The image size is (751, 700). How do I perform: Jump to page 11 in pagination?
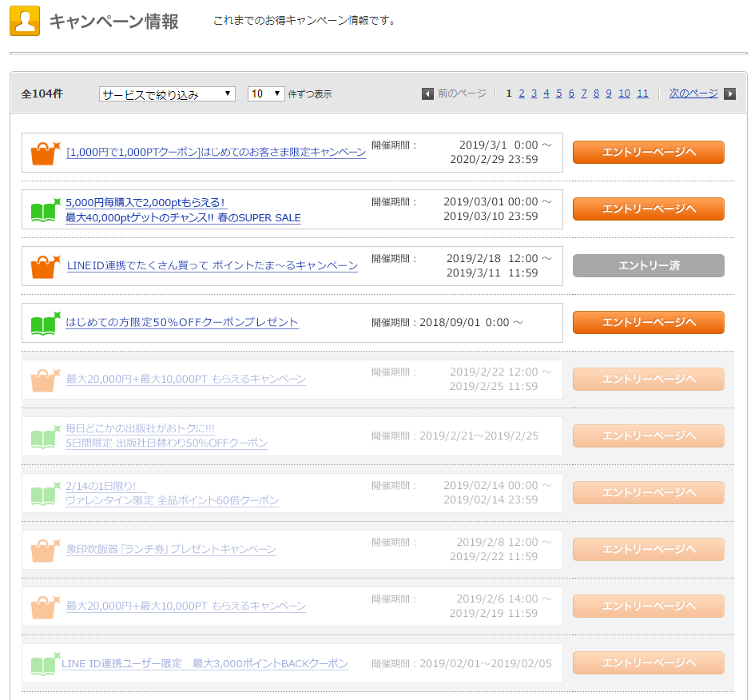click(642, 93)
